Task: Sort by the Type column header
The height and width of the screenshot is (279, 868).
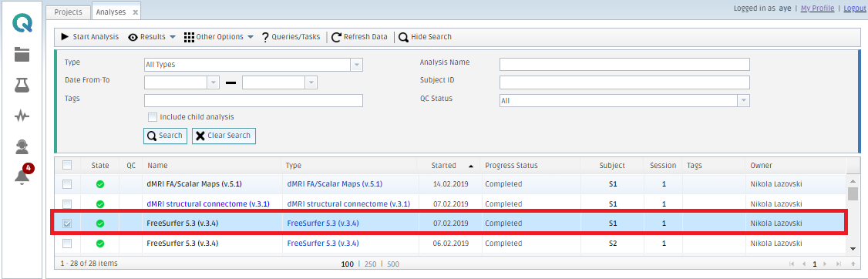Action: coord(294,166)
